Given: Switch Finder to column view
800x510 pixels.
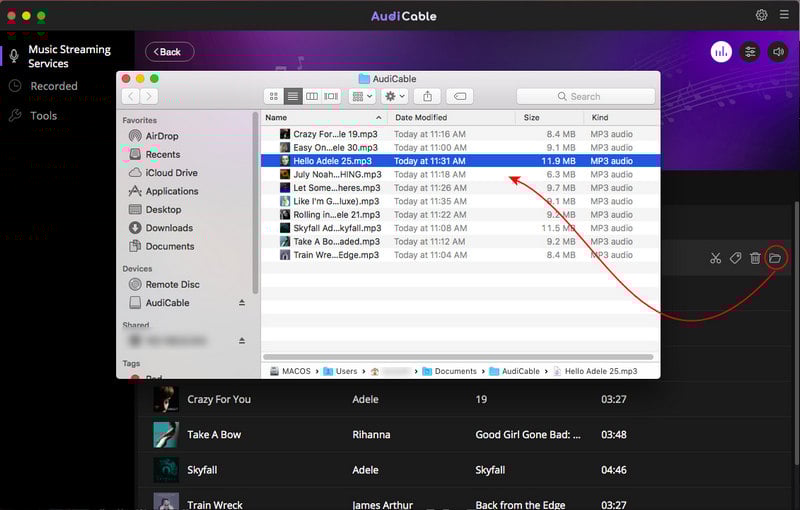Looking at the screenshot, I should tap(312, 96).
